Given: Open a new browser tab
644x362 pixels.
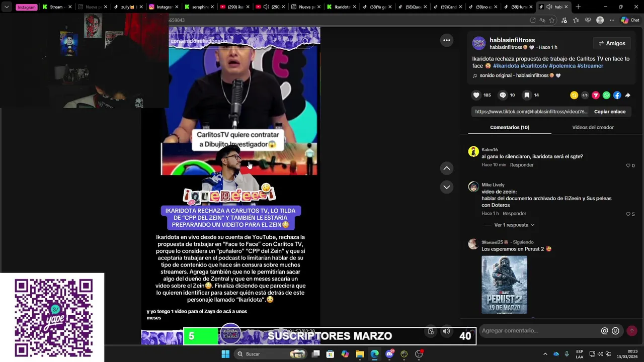Looking at the screenshot, I should [x=578, y=7].
